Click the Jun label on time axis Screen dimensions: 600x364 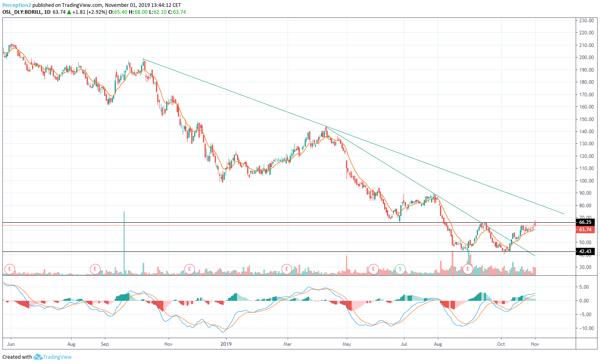pos(11,344)
